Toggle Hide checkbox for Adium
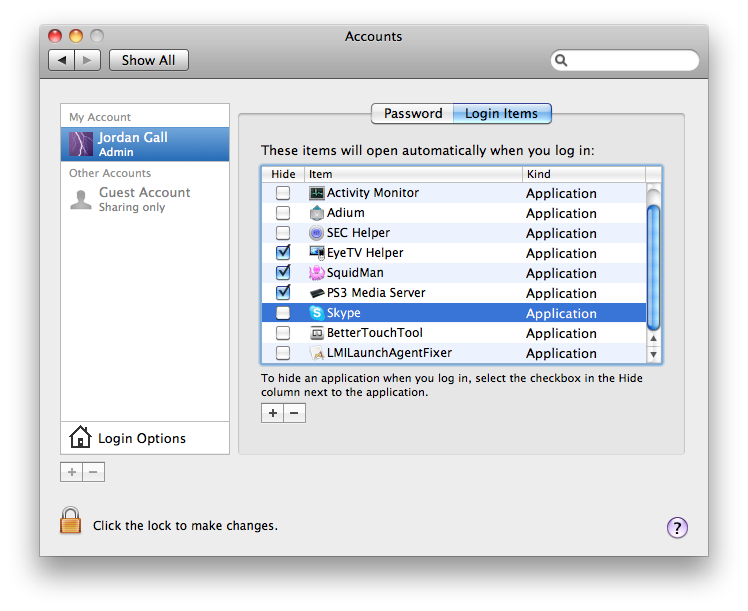 [x=283, y=213]
